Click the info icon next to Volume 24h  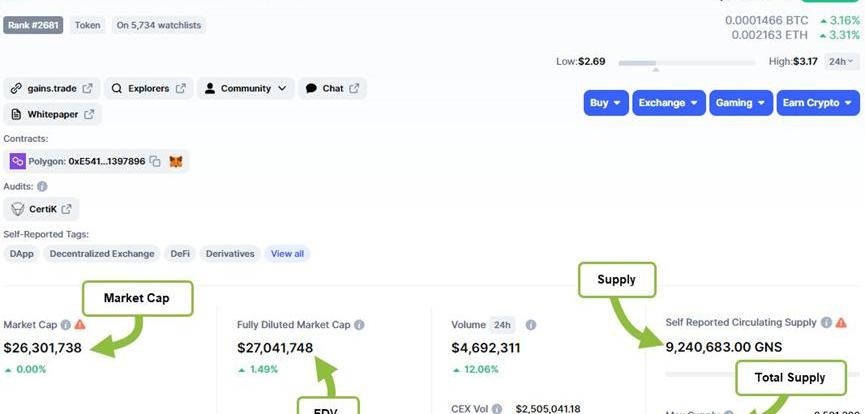(531, 325)
